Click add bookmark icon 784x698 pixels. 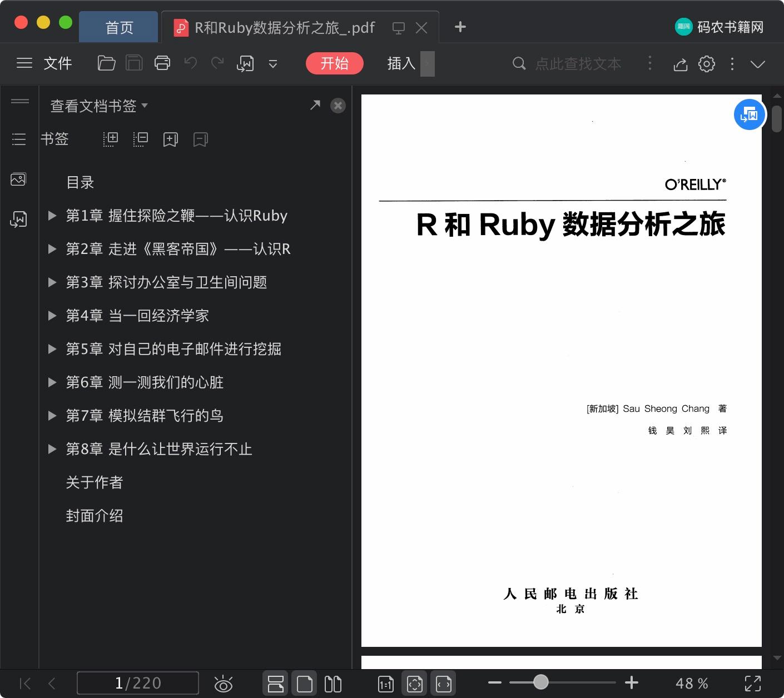tap(170, 139)
